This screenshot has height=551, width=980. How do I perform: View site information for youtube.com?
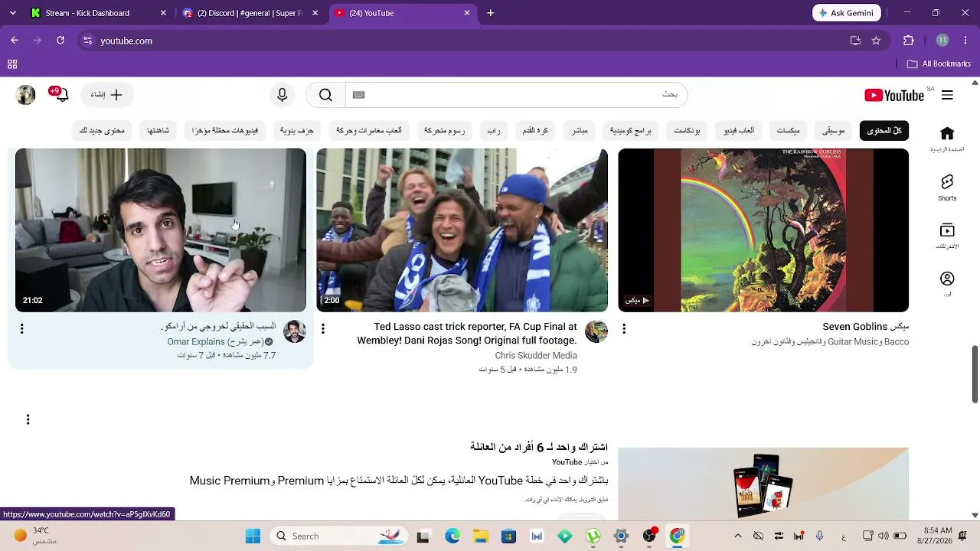click(x=88, y=41)
